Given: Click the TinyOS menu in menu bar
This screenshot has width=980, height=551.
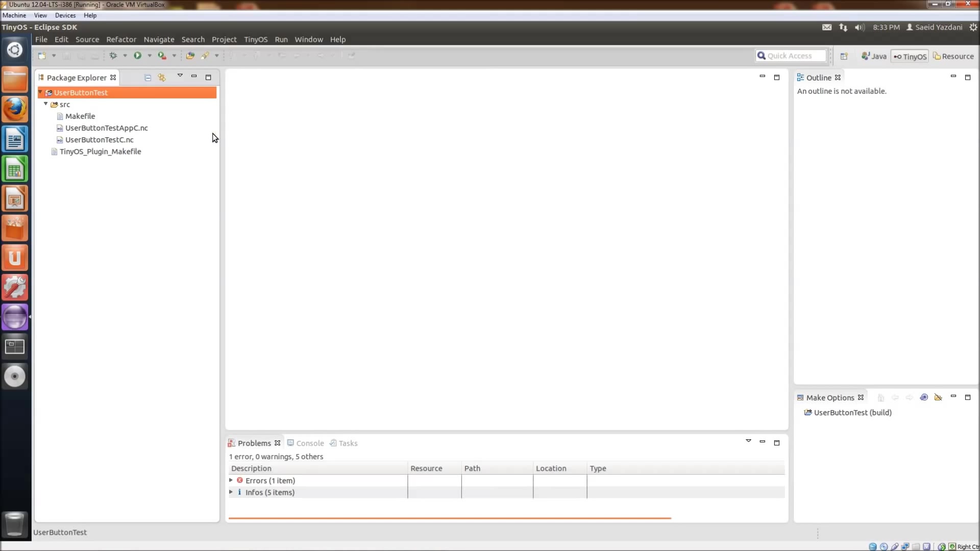Looking at the screenshot, I should click(x=256, y=39).
